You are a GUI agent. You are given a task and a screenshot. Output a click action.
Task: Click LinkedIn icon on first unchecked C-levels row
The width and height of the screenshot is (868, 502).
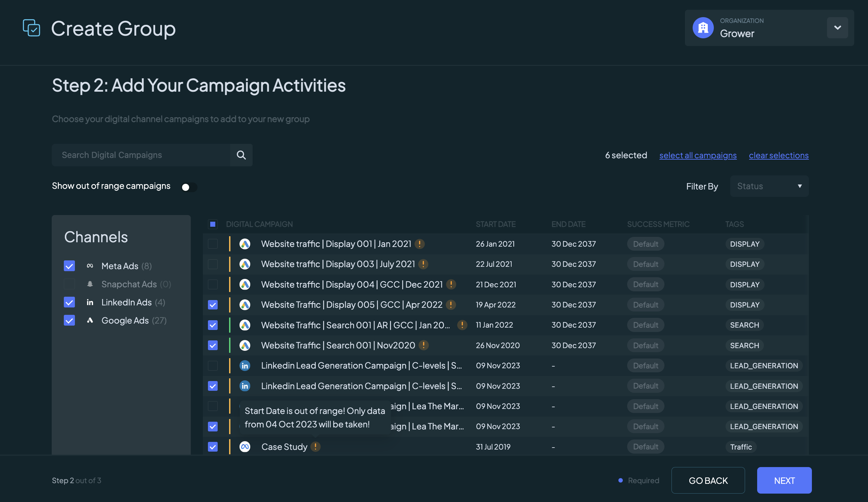tap(245, 366)
